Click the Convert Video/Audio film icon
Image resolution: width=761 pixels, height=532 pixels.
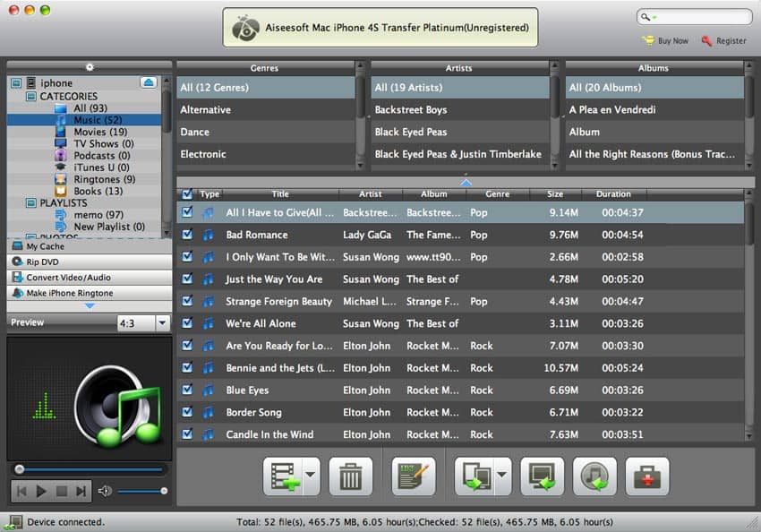[x=18, y=277]
